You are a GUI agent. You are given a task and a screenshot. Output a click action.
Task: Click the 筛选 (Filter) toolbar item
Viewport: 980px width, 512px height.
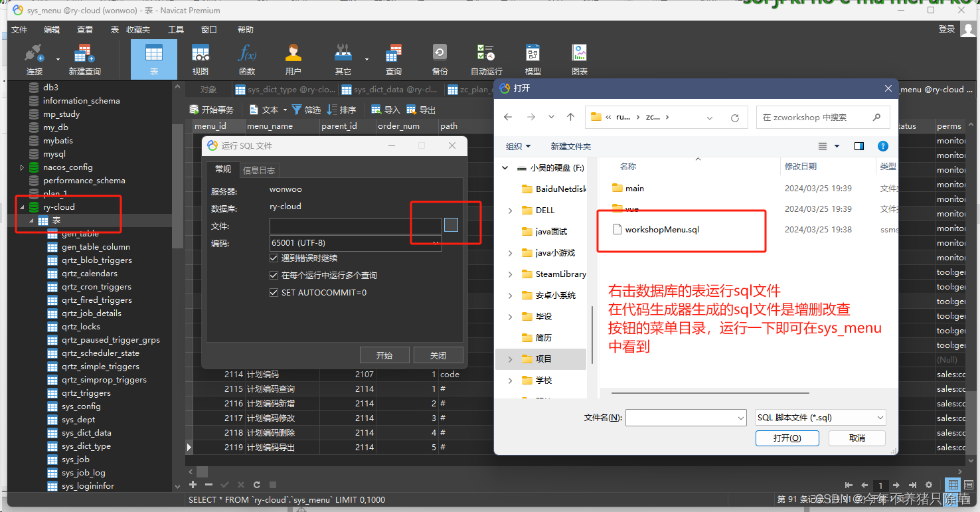pyautogui.click(x=306, y=110)
